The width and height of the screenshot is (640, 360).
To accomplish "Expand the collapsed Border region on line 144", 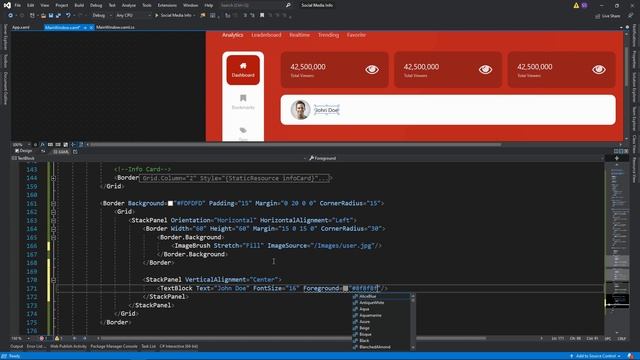I will (x=53, y=178).
